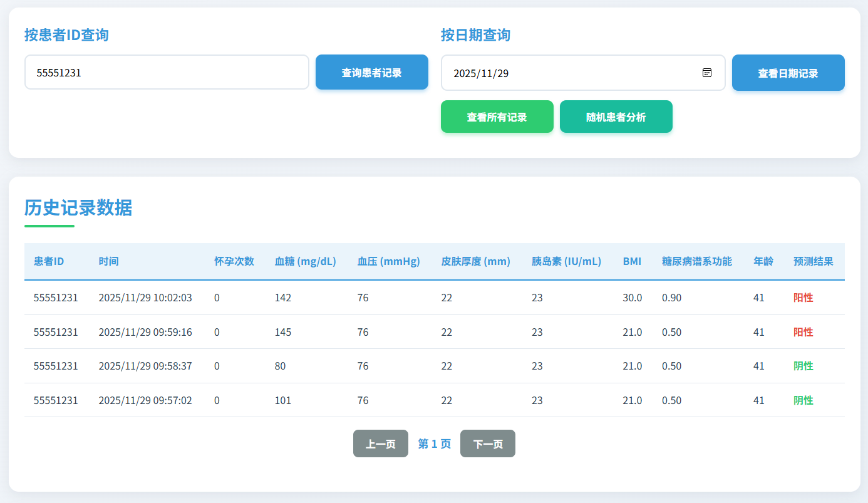The width and height of the screenshot is (868, 503).
Task: Click the 皮肤厚度 (mm) column header
Action: pyautogui.click(x=476, y=261)
